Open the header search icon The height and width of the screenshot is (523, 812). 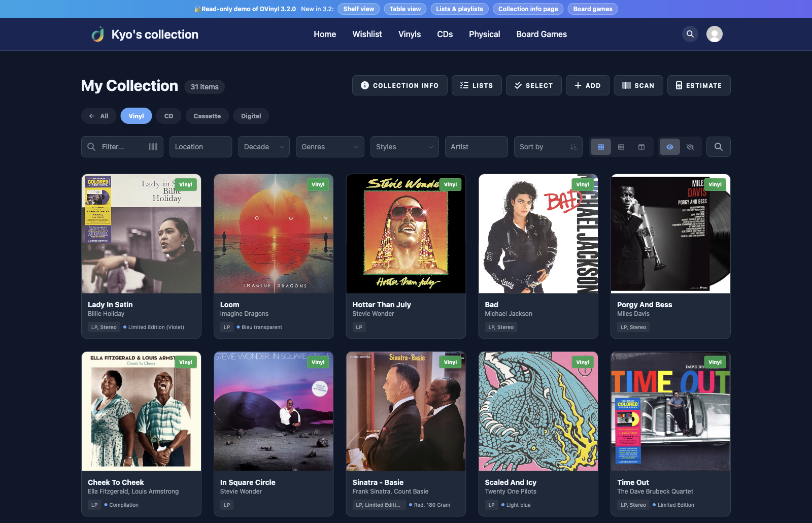(690, 34)
